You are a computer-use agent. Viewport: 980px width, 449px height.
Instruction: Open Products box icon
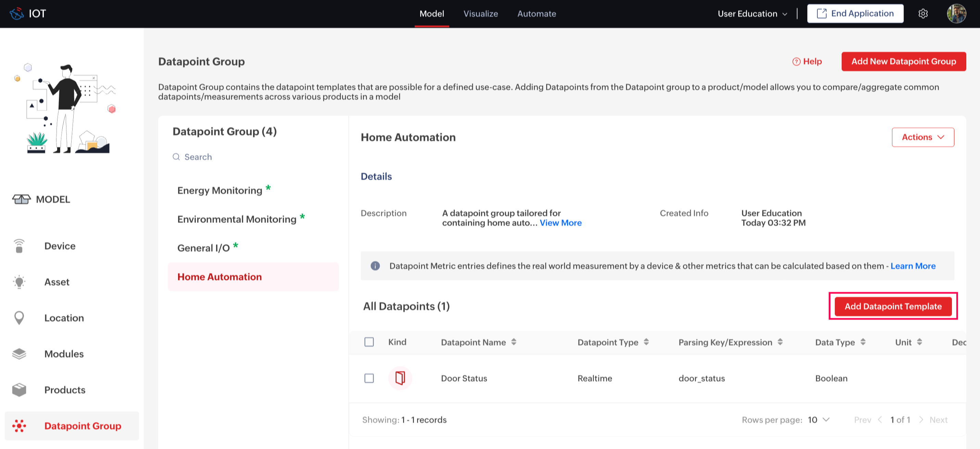pyautogui.click(x=19, y=390)
